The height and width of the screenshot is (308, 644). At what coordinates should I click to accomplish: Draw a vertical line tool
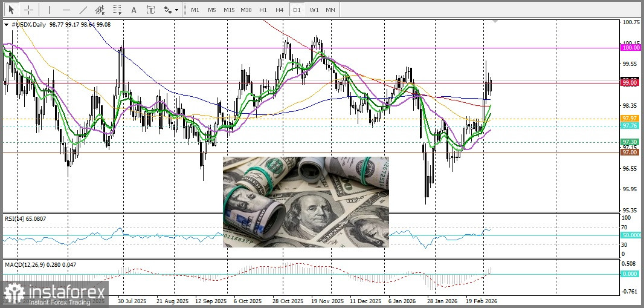point(50,10)
